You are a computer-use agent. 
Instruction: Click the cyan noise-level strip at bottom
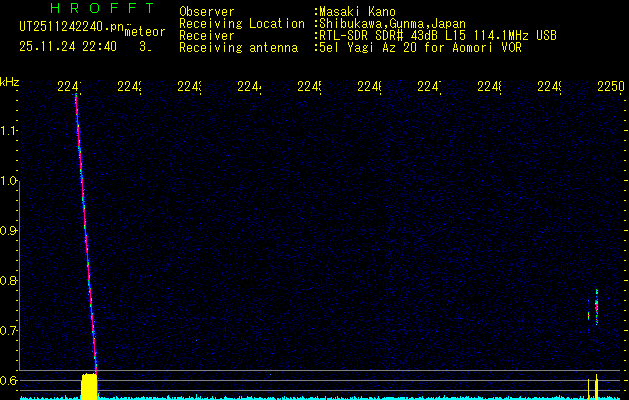(x=321, y=398)
